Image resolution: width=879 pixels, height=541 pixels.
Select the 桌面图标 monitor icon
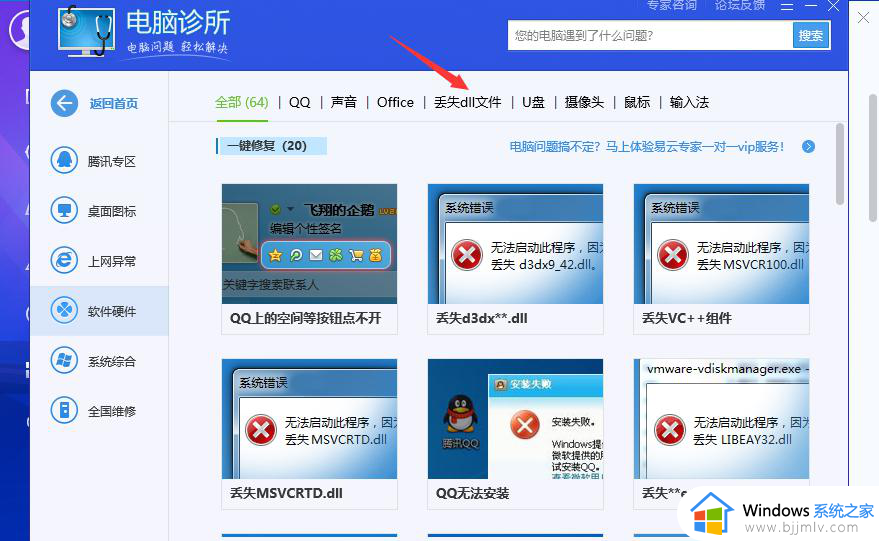[x=64, y=211]
